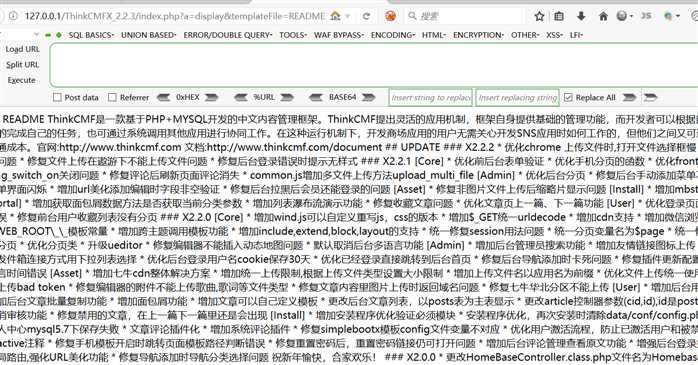The image size is (698, 365).
Task: Click the Load URL button
Action: coord(22,49)
